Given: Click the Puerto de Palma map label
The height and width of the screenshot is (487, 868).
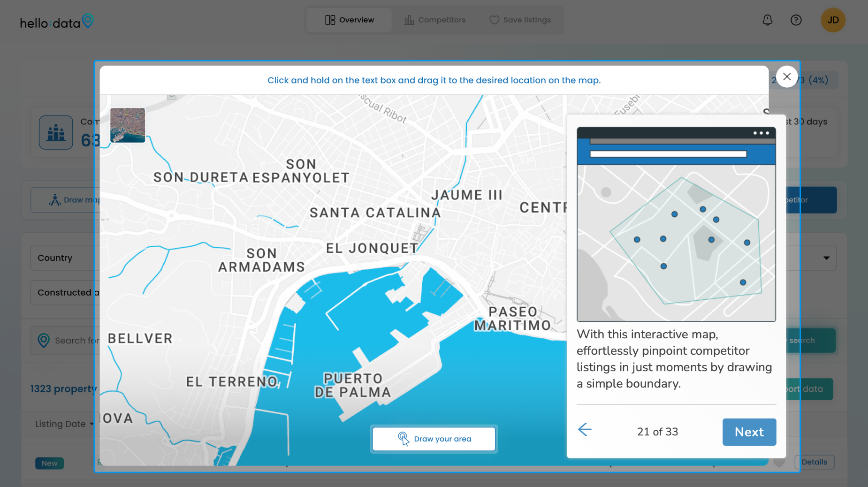Looking at the screenshot, I should [x=353, y=386].
